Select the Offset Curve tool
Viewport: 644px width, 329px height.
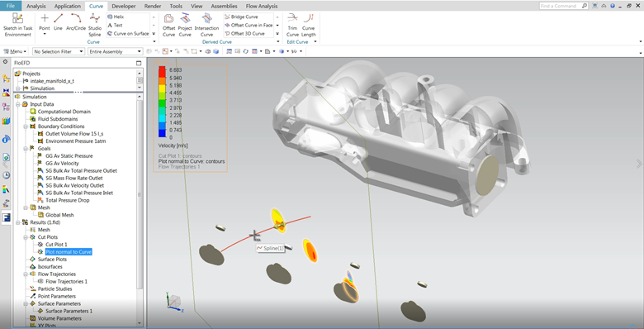click(x=168, y=25)
